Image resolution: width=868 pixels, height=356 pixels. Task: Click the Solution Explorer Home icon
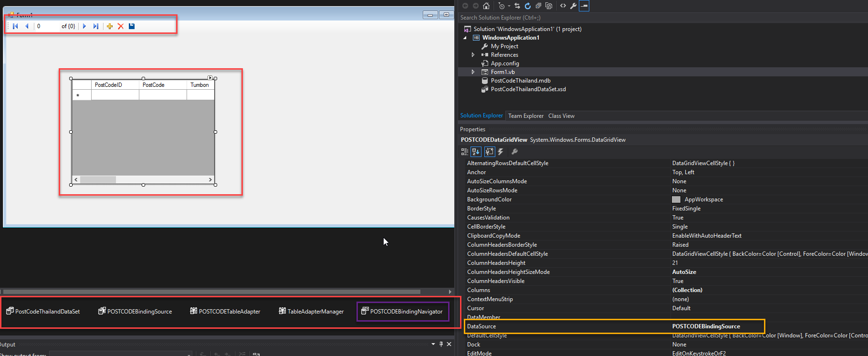[x=486, y=6]
